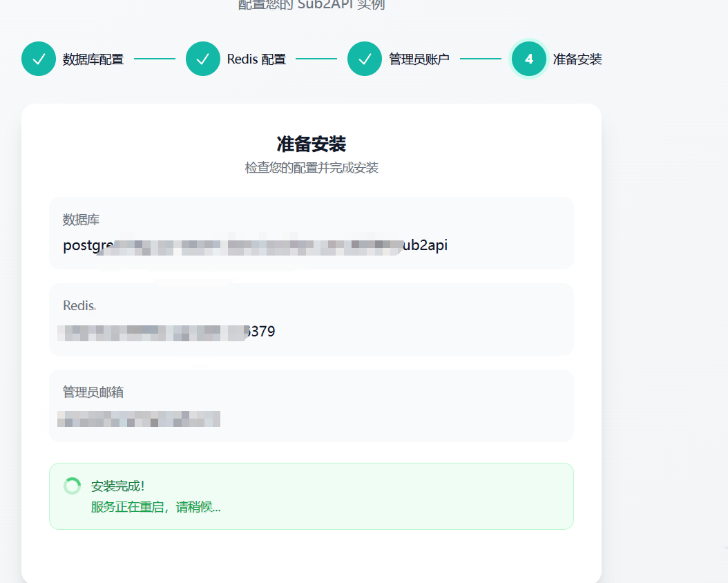This screenshot has height=583, width=728.
Task: Select the 管理员账户 step label
Action: click(419, 59)
